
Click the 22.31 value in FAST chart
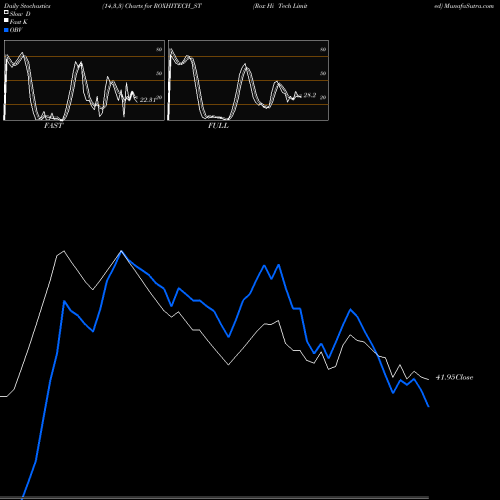point(148,100)
